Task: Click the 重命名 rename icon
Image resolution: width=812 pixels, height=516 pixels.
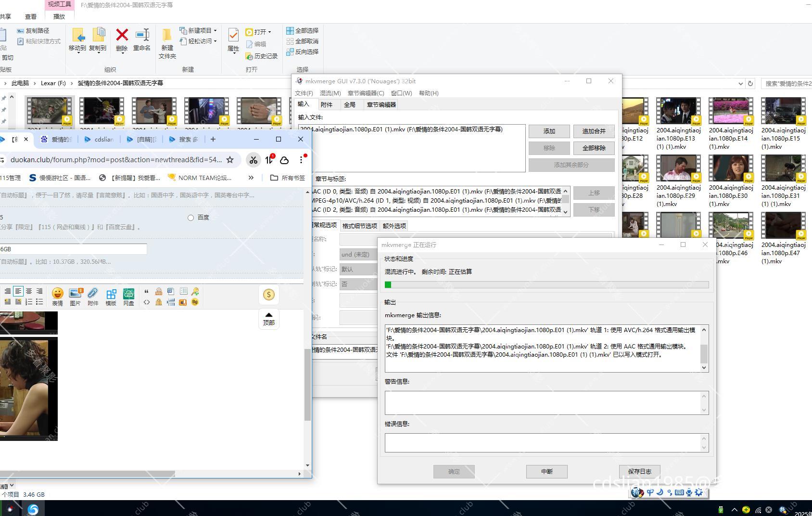Action: (142, 36)
